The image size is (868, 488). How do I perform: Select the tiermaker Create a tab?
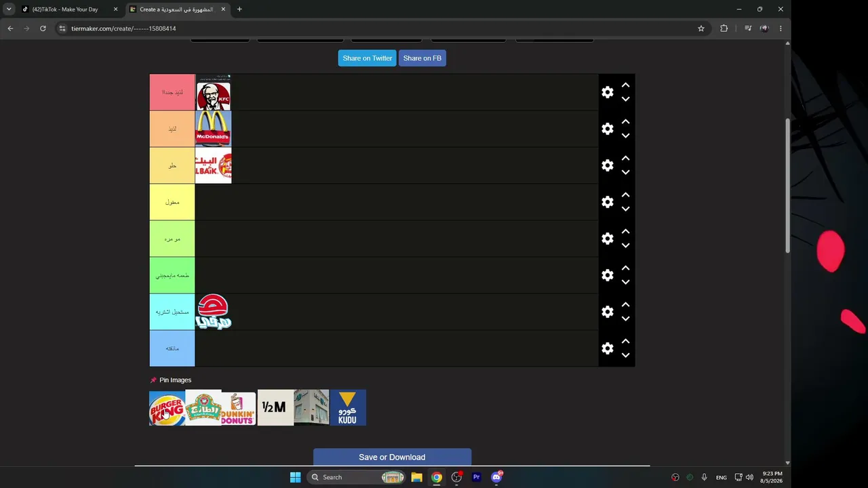tap(178, 9)
